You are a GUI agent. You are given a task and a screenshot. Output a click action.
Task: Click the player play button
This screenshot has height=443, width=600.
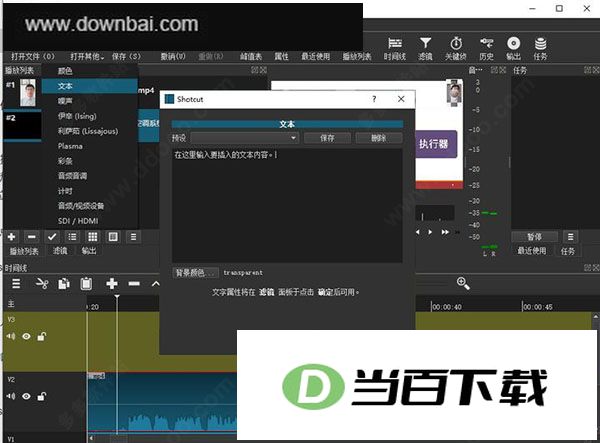pyautogui.click(x=430, y=232)
